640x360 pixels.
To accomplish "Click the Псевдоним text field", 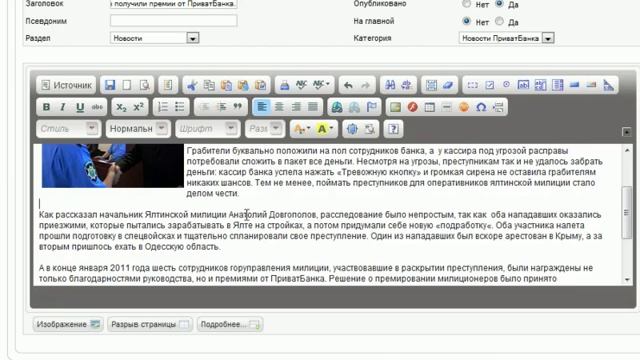I will coord(173,21).
